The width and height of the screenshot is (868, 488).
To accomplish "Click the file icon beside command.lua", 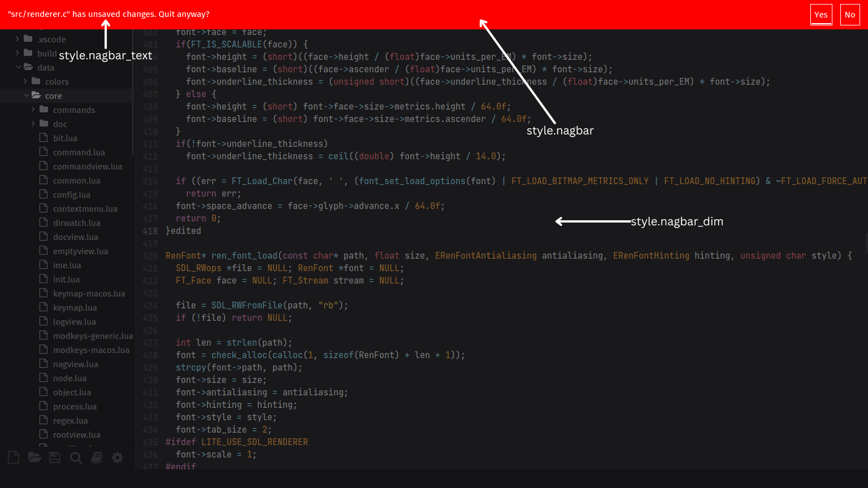I will coord(44,152).
